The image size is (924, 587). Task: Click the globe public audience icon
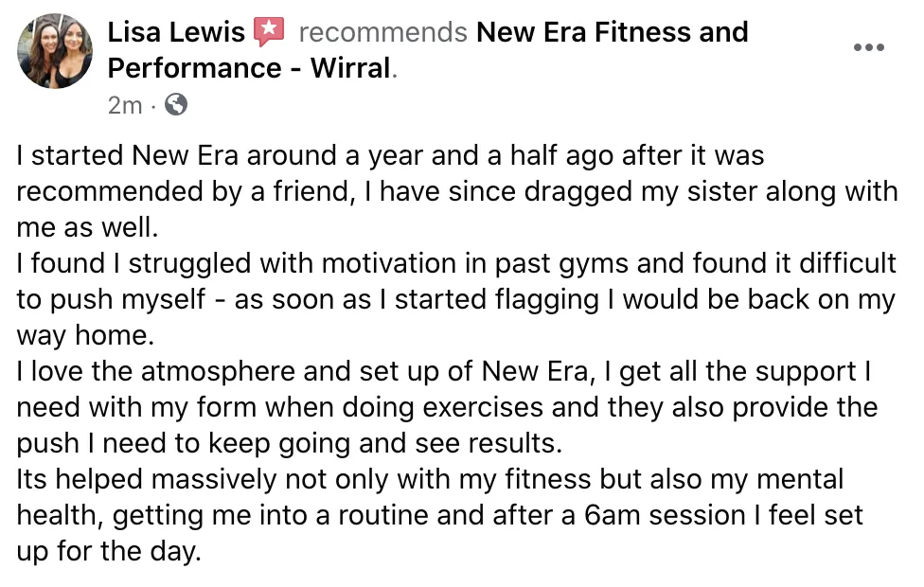(175, 105)
